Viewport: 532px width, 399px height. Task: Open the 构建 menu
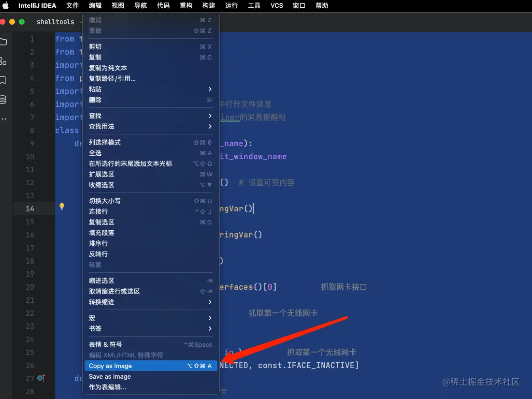tap(209, 5)
